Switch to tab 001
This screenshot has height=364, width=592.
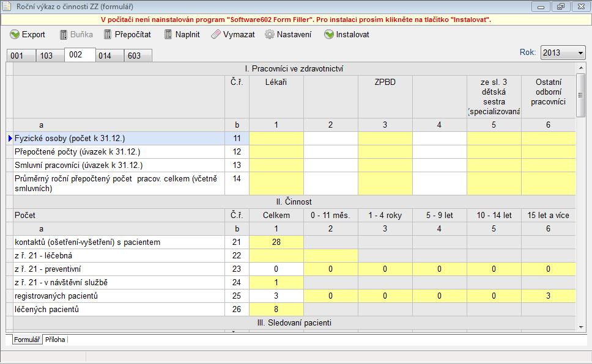coord(21,56)
